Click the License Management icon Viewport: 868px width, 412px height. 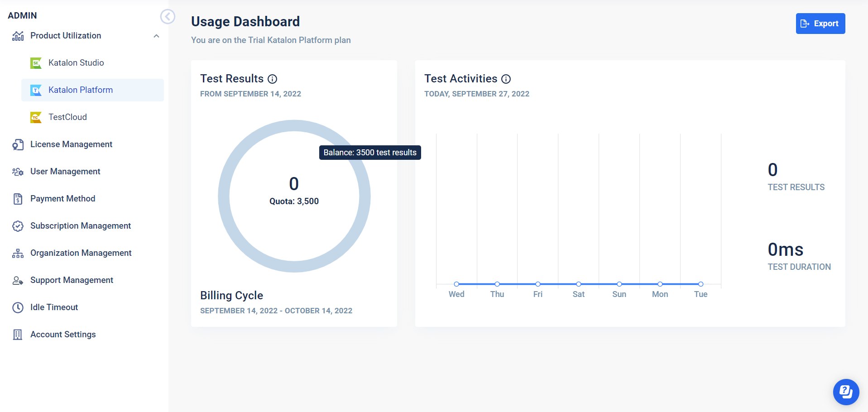point(18,144)
